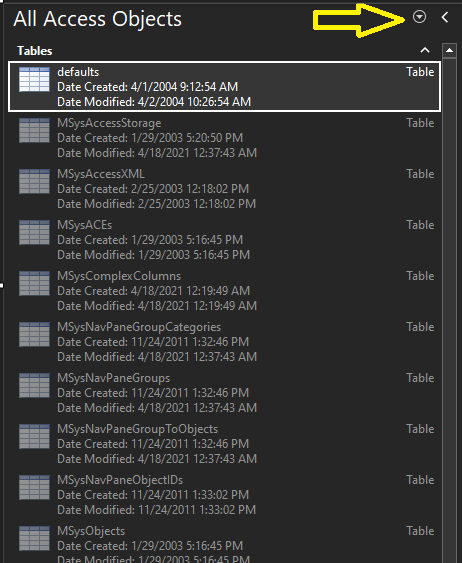Click the MSysACEs table icon
This screenshot has width=462, height=563.
click(34, 232)
